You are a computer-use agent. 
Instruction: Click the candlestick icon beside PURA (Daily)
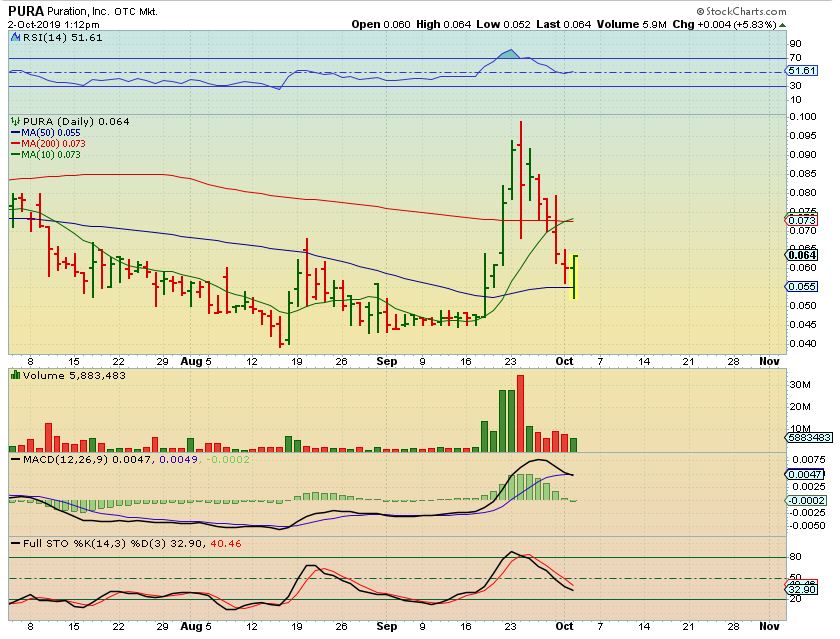coord(16,122)
